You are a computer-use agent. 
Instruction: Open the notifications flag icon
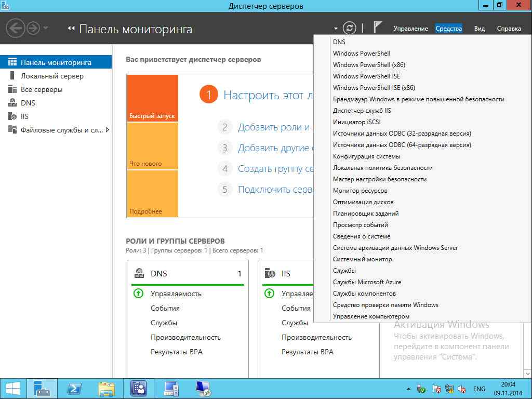point(378,28)
